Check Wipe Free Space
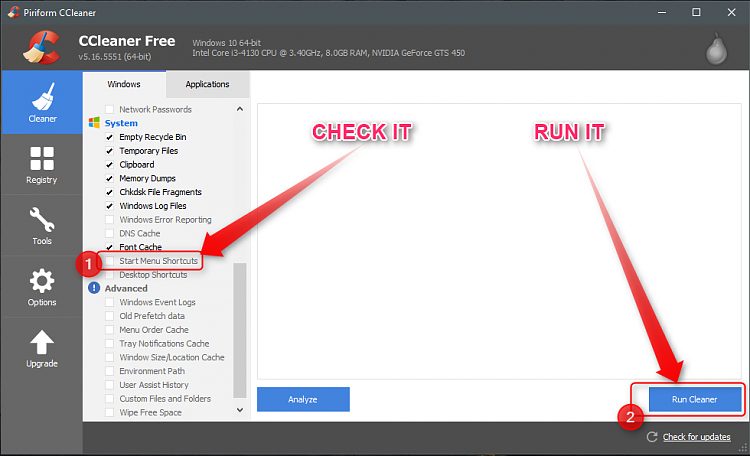Screen dimensions: 750x456 pos(110,412)
